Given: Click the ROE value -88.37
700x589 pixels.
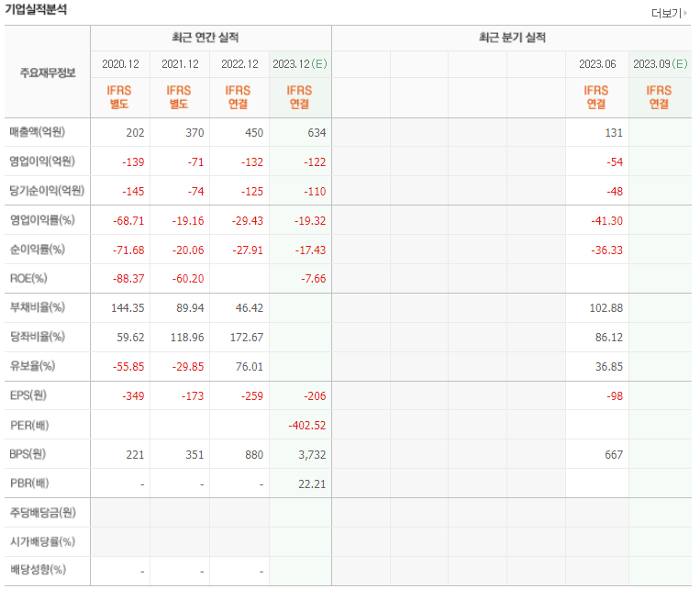Looking at the screenshot, I should pyautogui.click(x=128, y=279).
